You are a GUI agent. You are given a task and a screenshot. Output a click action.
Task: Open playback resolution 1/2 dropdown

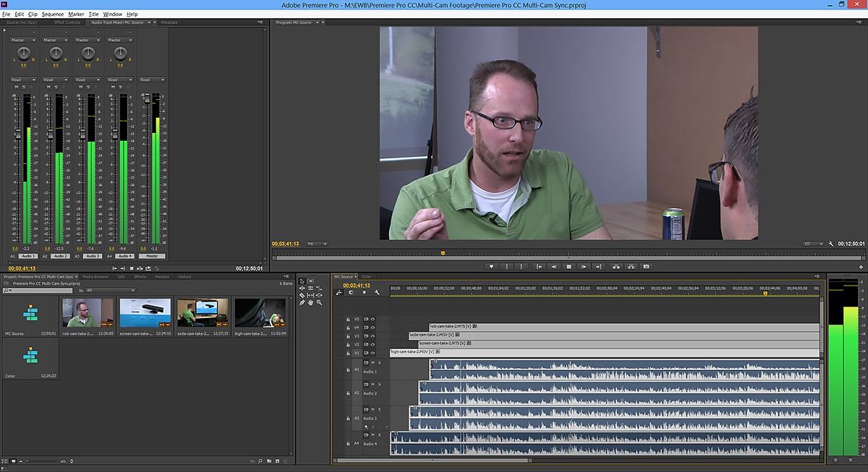(813, 244)
